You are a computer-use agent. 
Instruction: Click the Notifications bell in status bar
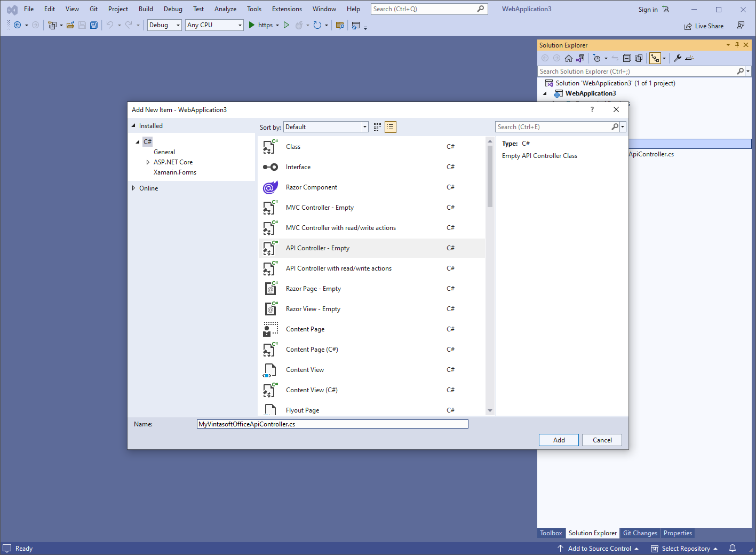pos(733,548)
